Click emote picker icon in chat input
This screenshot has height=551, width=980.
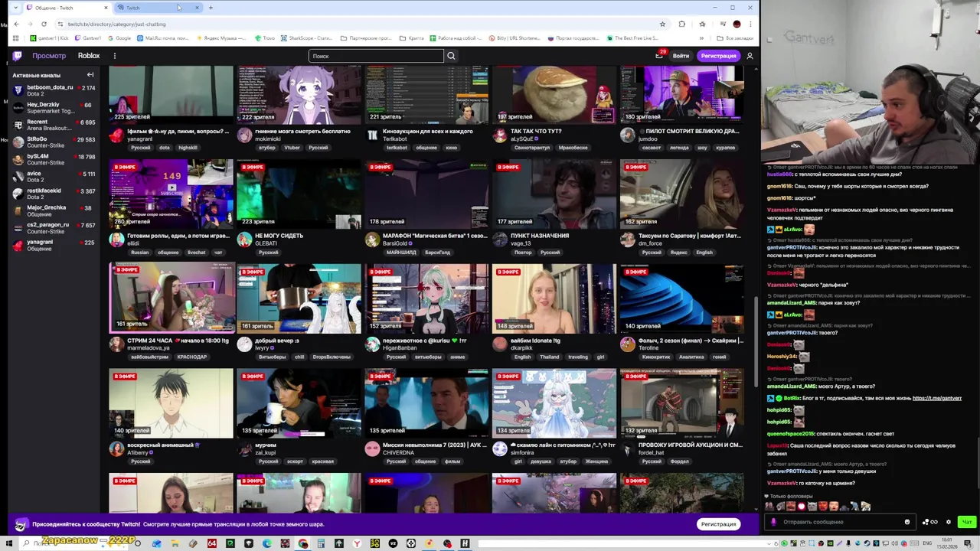coord(907,522)
